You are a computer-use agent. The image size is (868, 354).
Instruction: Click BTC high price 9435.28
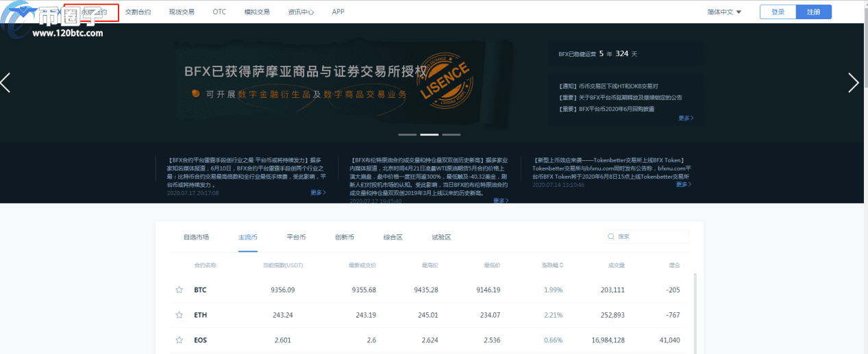click(426, 290)
